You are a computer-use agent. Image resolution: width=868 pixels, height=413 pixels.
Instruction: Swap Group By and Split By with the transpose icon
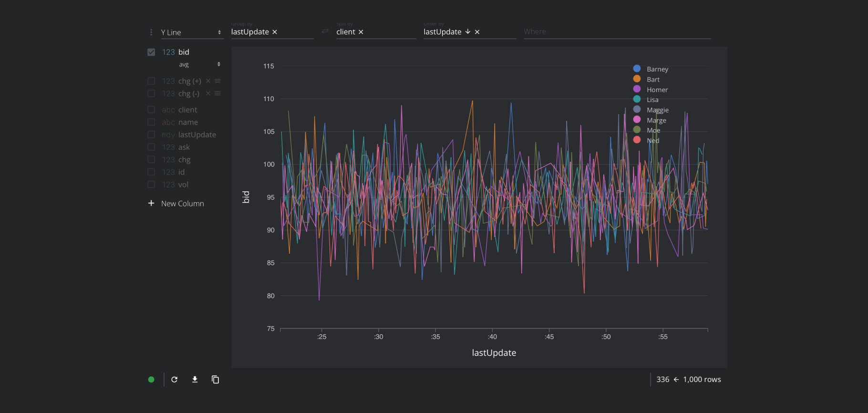point(325,31)
